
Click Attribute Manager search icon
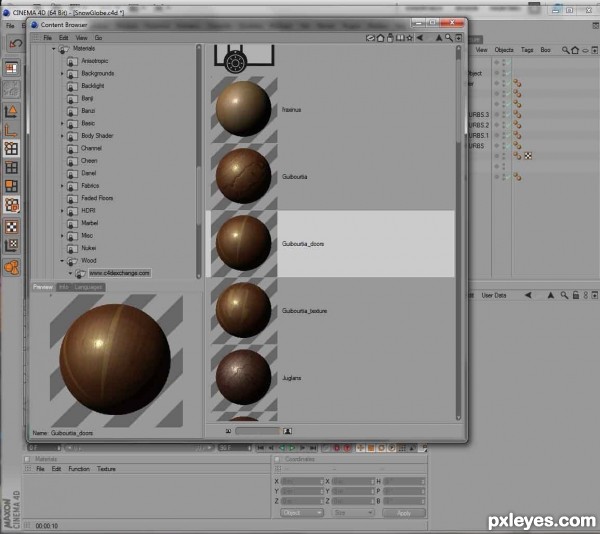[x=564, y=295]
